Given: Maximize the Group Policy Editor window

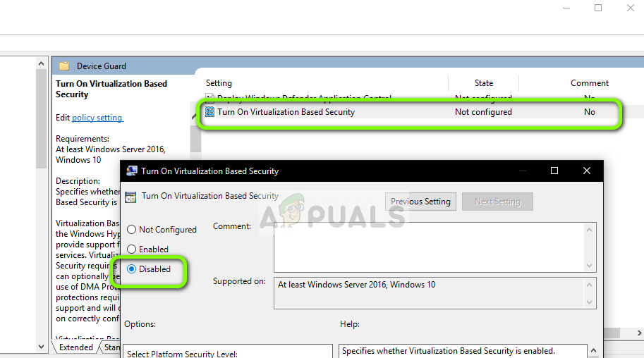Looking at the screenshot, I should pos(598,8).
